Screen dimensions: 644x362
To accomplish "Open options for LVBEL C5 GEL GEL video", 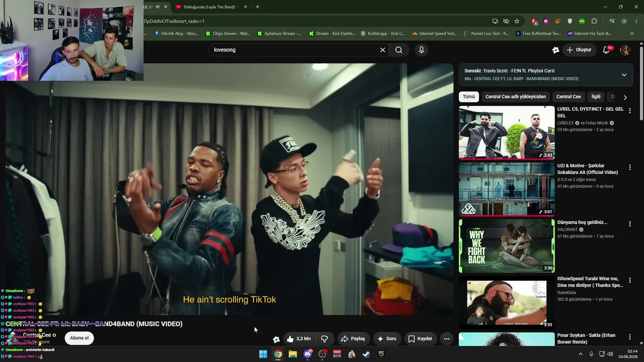I will point(629,111).
